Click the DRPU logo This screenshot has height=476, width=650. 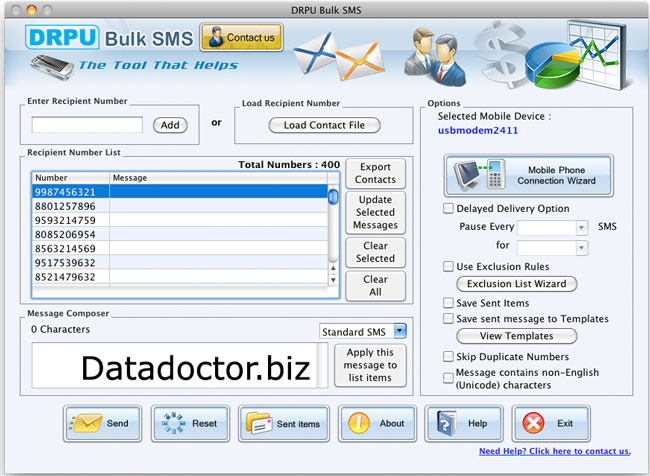point(62,37)
